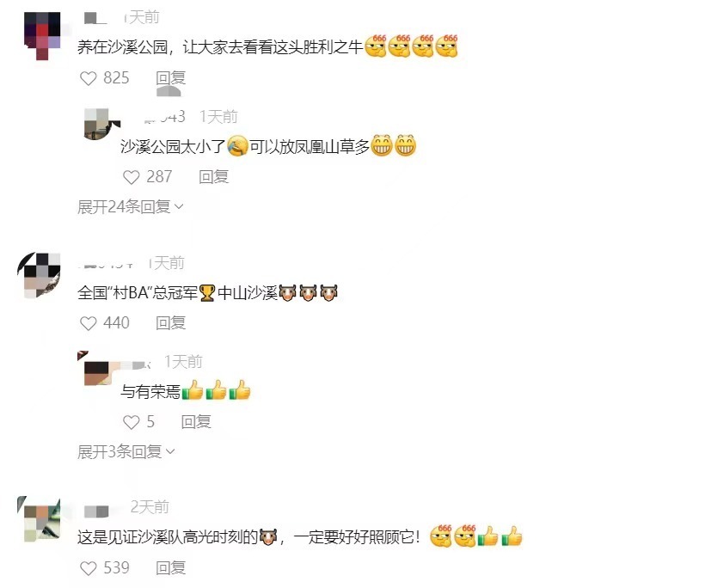705x588 pixels.
Task: Reply to the 539-like comment
Action: click(171, 568)
